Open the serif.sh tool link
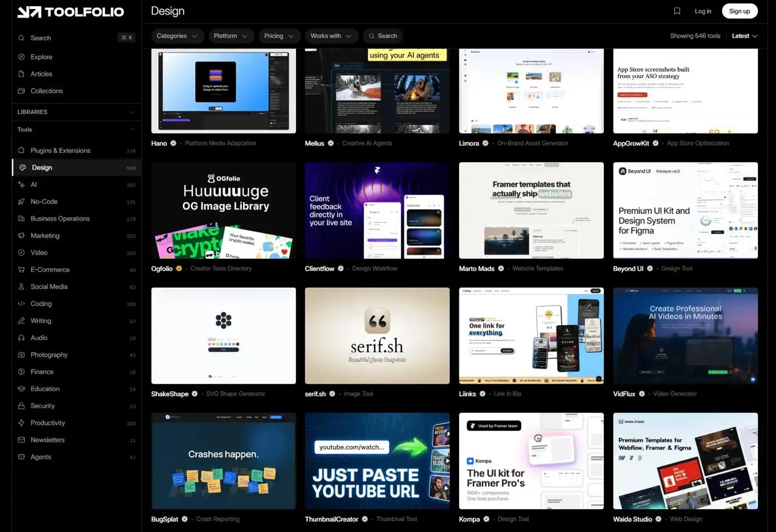The height and width of the screenshot is (532, 776). coord(315,394)
